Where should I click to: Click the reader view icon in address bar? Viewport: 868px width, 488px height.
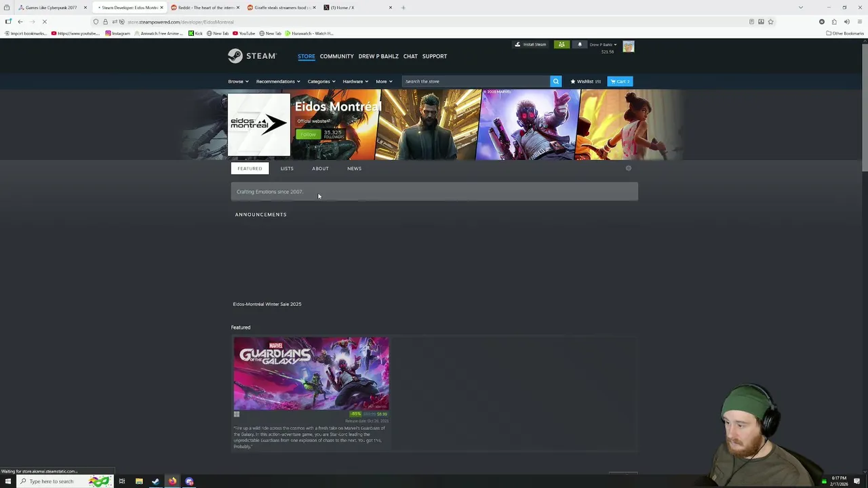(751, 22)
